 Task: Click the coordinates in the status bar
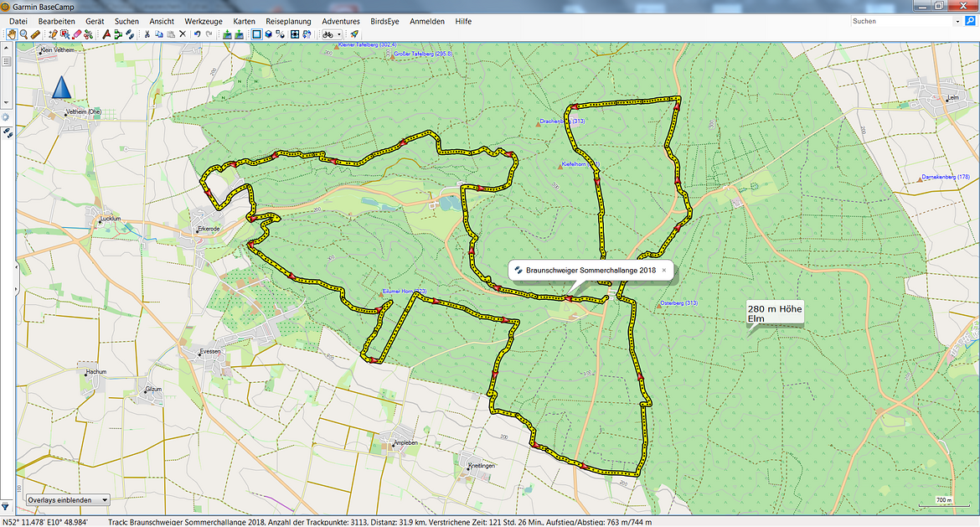45,522
